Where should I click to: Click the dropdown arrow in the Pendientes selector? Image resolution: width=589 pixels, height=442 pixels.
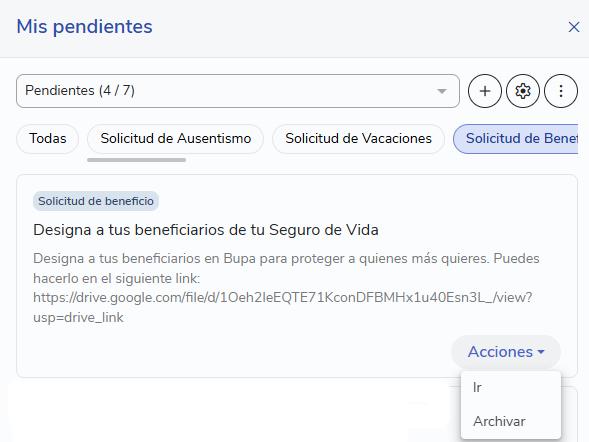click(442, 91)
